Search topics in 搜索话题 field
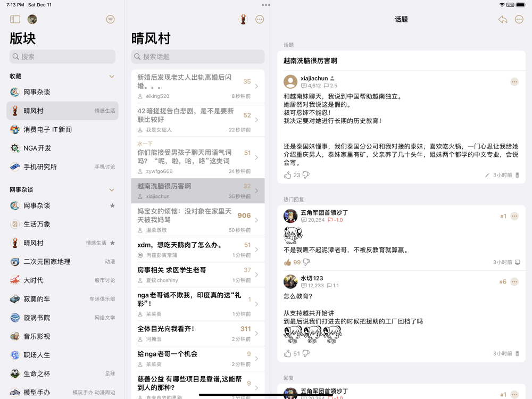 pos(198,57)
